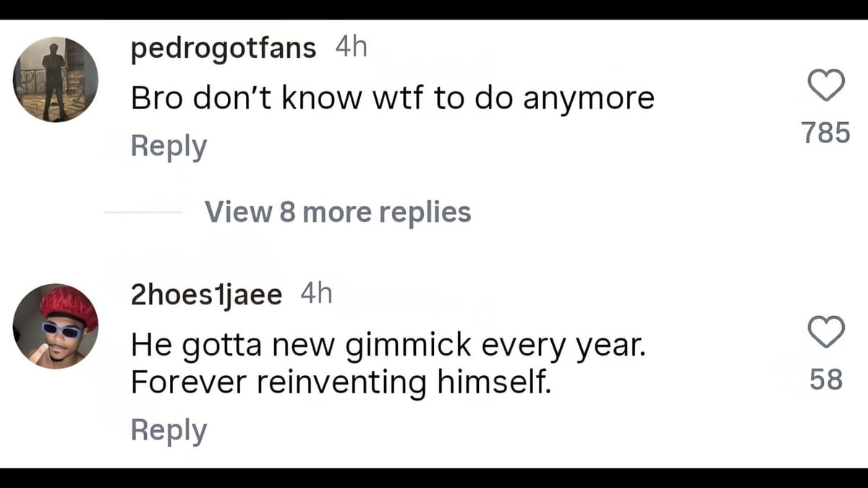868x488 pixels.
Task: Select the 4h timestamp beside pedrogotfans
Action: 352,48
